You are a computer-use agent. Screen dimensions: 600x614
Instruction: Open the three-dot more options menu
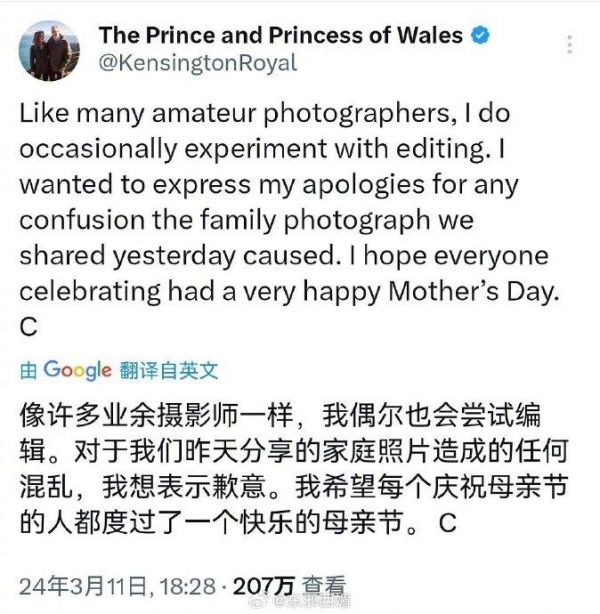[x=570, y=46]
